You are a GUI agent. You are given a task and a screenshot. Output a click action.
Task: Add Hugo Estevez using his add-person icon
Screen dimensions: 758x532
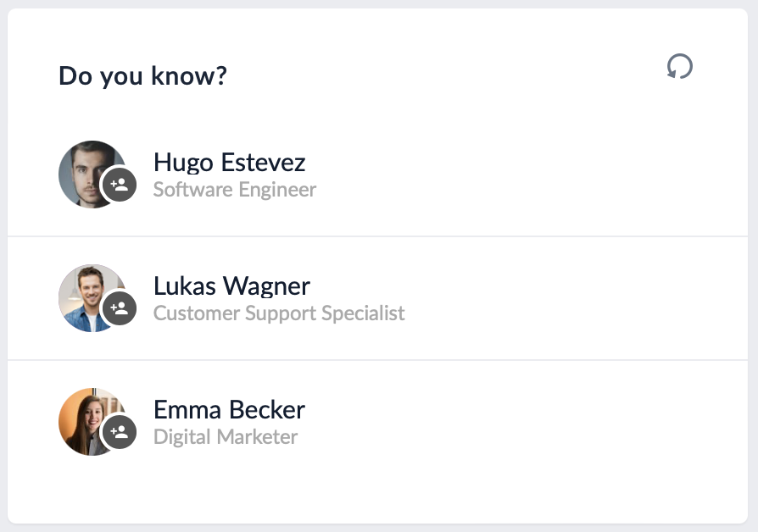(118, 186)
